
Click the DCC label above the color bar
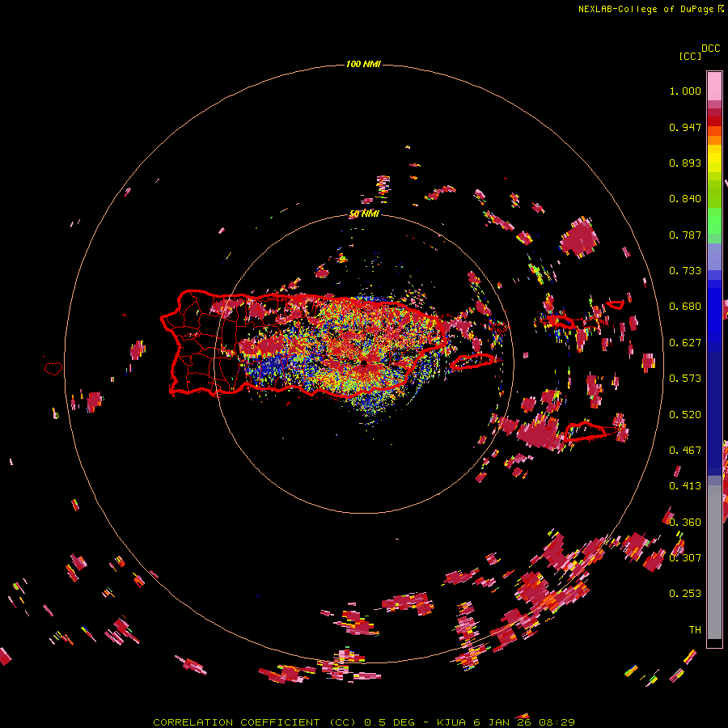[x=711, y=49]
